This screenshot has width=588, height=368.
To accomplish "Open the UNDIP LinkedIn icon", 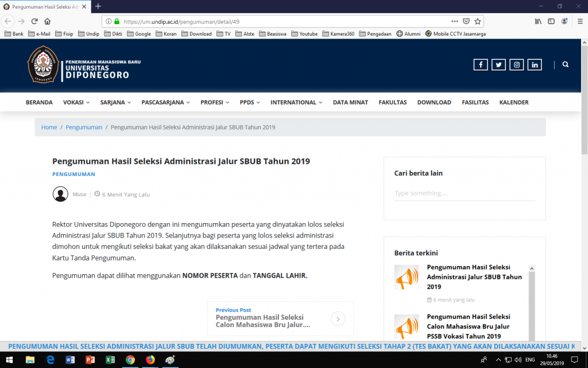I will (535, 64).
